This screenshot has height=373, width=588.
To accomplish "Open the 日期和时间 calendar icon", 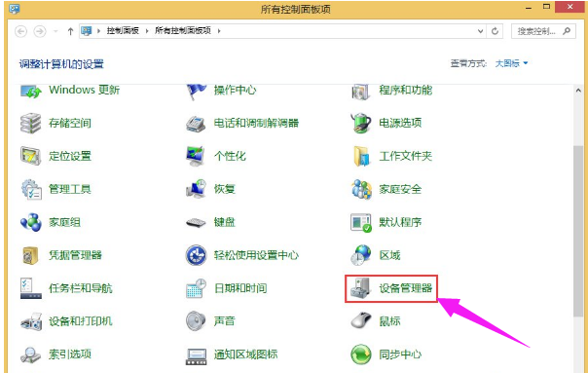I will click(x=196, y=288).
